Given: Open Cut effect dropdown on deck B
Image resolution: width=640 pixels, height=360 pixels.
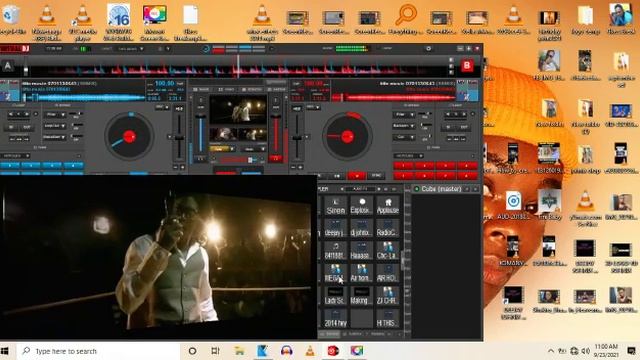Looking at the screenshot, I should (x=404, y=138).
